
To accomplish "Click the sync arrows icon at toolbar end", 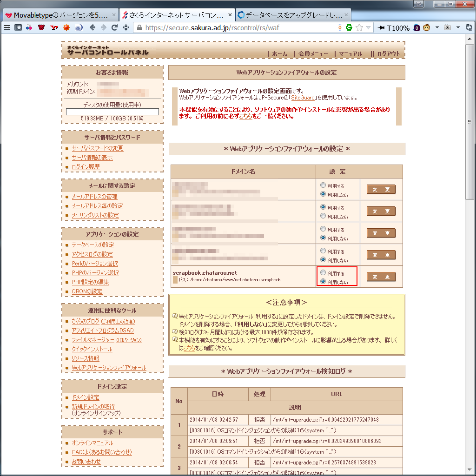I will point(469,27).
